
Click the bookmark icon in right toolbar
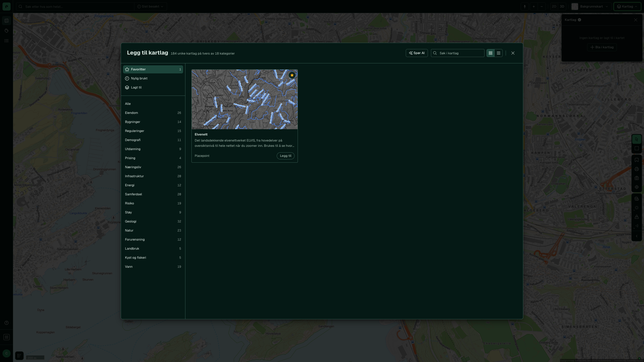click(x=637, y=160)
